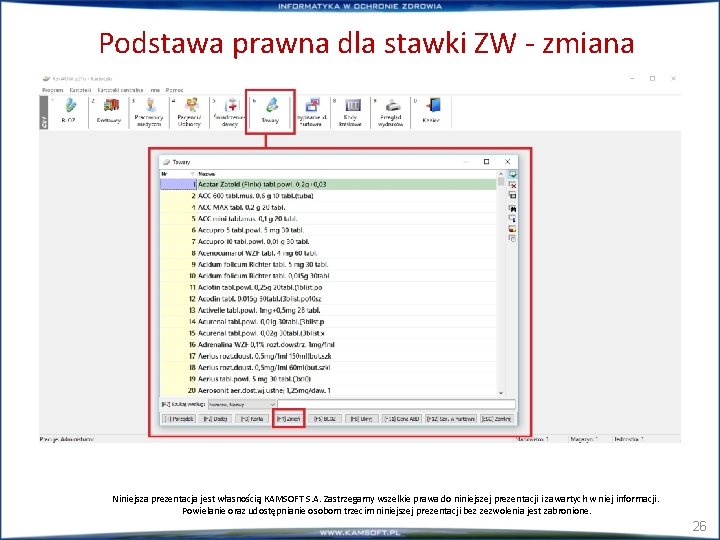
Task: Open the Kartoteki centralne menu
Action: (120, 90)
